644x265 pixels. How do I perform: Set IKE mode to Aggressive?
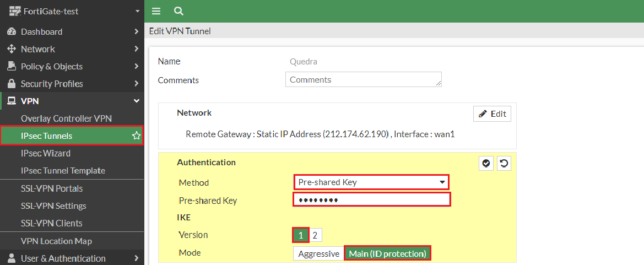[x=318, y=253]
